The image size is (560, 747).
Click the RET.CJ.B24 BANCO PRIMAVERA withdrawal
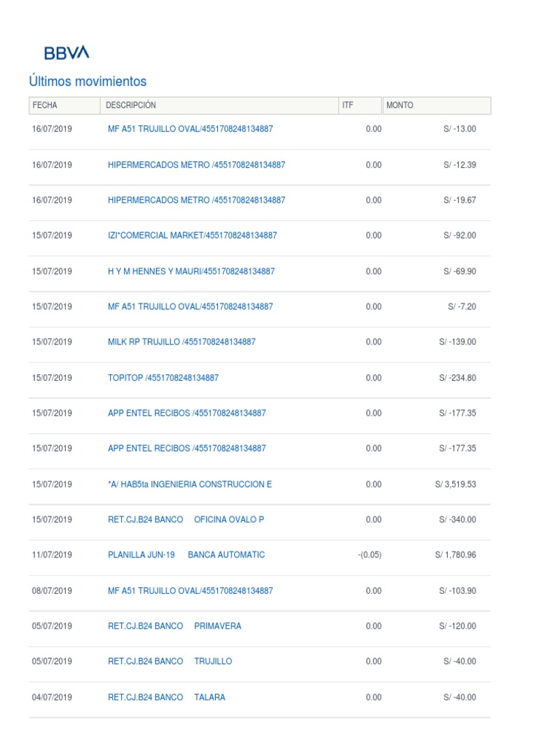pos(174,626)
